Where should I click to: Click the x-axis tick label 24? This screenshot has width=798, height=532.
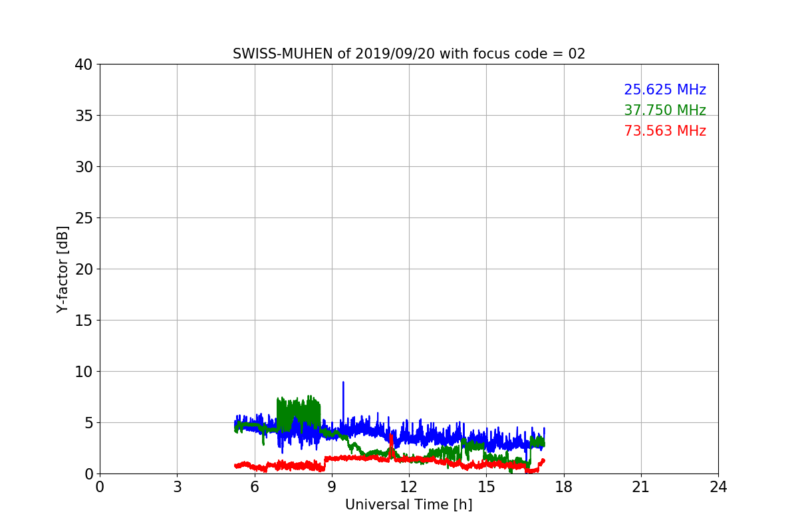[718, 487]
